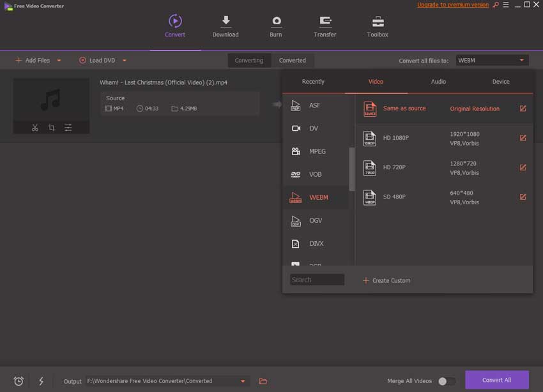Open the Convert all files to dropdown
The image size is (543, 392).
492,60
